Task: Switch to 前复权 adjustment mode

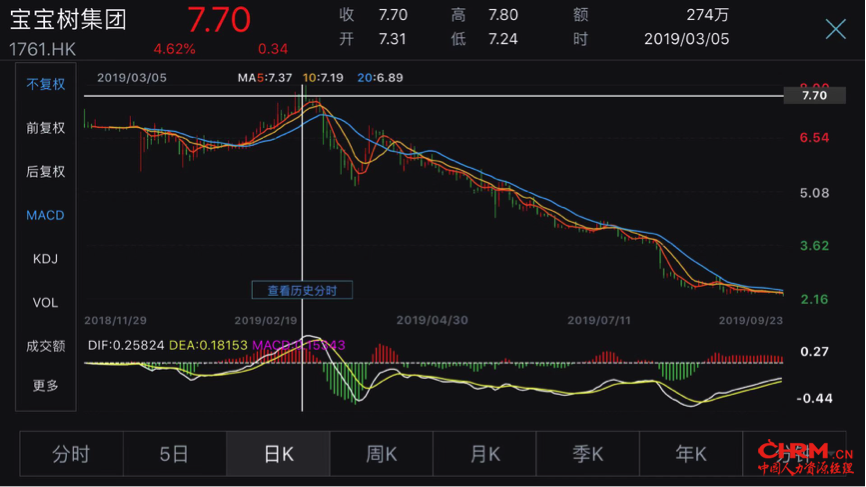Action: click(46, 128)
